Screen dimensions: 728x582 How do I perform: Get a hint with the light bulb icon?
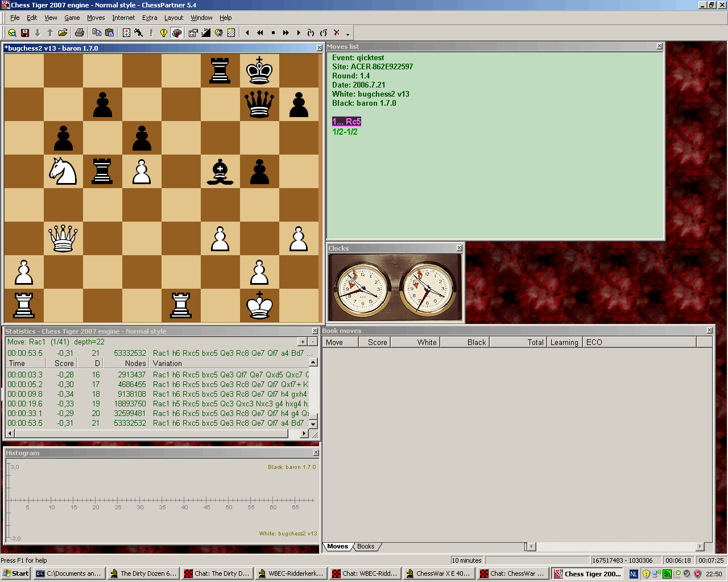tap(164, 33)
